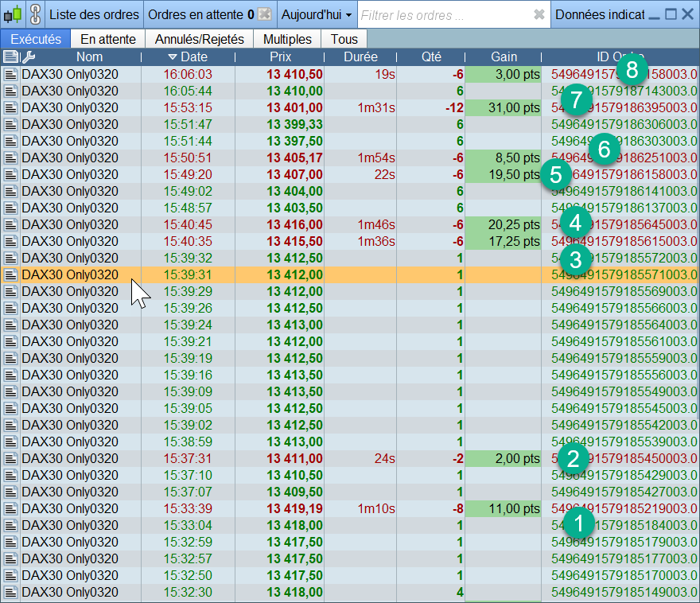Open the column settings wrench icon
Viewport: 700px width, 603px height.
28,56
